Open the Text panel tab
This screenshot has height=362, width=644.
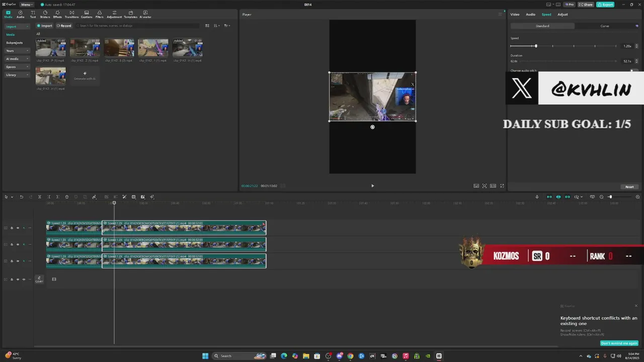[x=33, y=15]
